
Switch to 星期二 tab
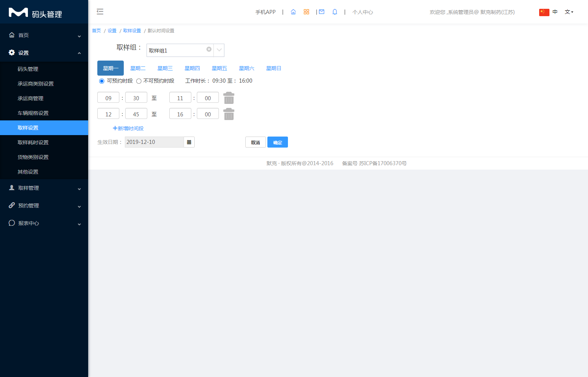(138, 68)
